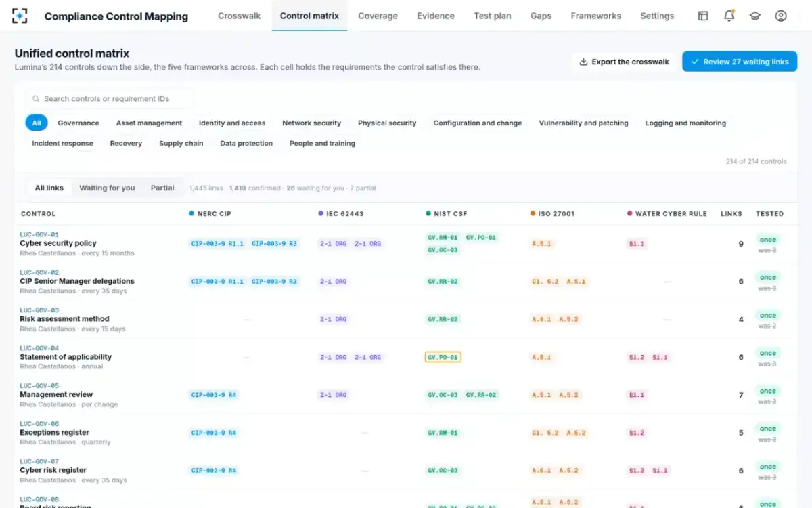Click A.5.2 chip in Risk assessment method row
Viewport: 812px width, 508px height.
[x=568, y=320]
